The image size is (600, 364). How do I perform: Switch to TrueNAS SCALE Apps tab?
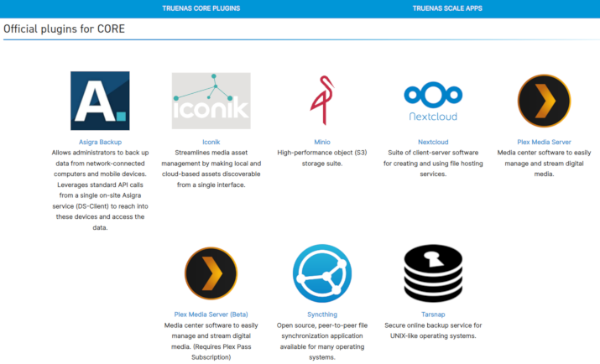click(447, 8)
